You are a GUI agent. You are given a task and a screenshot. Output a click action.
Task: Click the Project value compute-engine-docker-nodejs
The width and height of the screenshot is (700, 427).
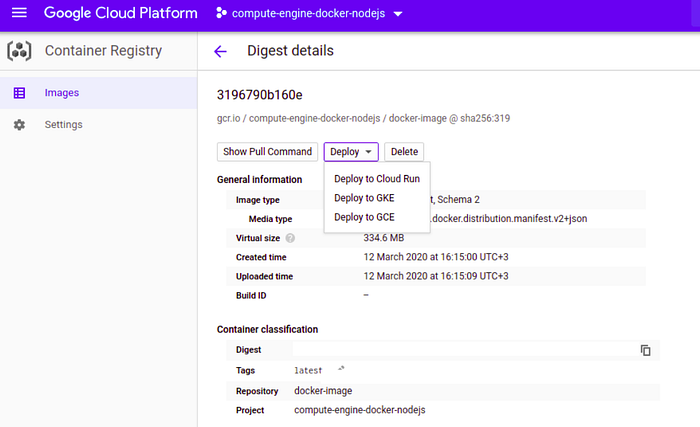(x=360, y=410)
